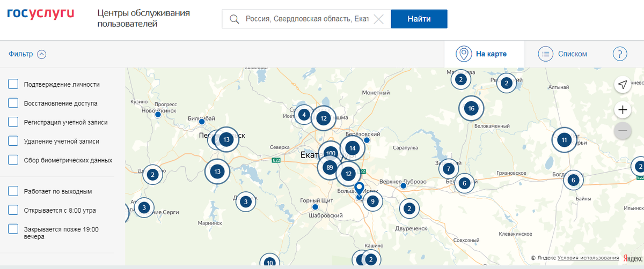Collapse the Фильтр section chevron
The width and height of the screenshot is (644, 269).
[x=41, y=54]
